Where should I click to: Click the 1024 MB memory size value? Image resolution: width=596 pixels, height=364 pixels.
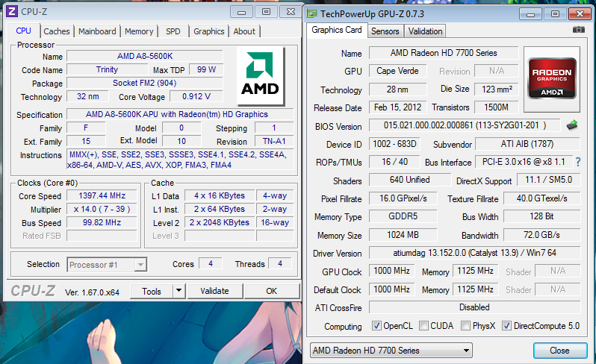click(x=403, y=235)
